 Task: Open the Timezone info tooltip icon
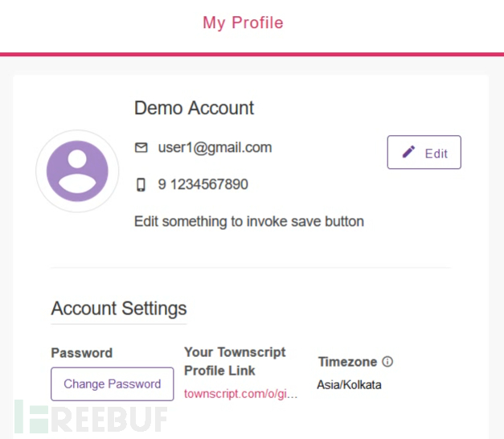pyautogui.click(x=387, y=362)
